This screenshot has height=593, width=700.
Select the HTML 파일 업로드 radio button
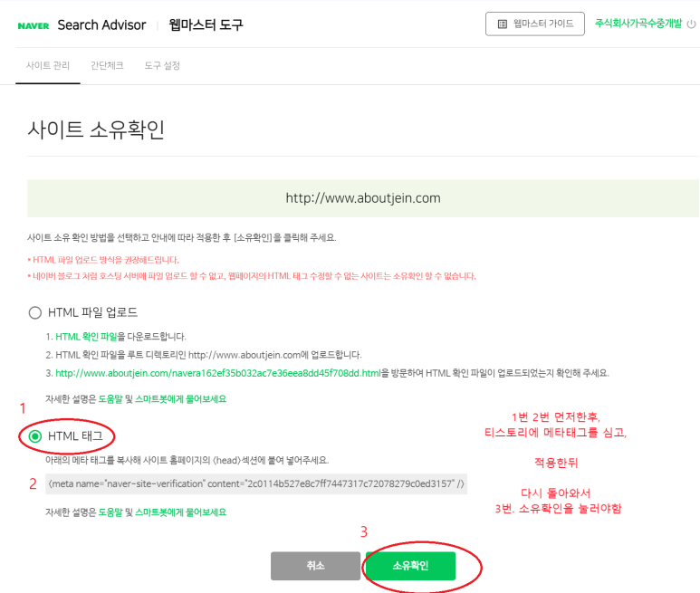tap(34, 312)
